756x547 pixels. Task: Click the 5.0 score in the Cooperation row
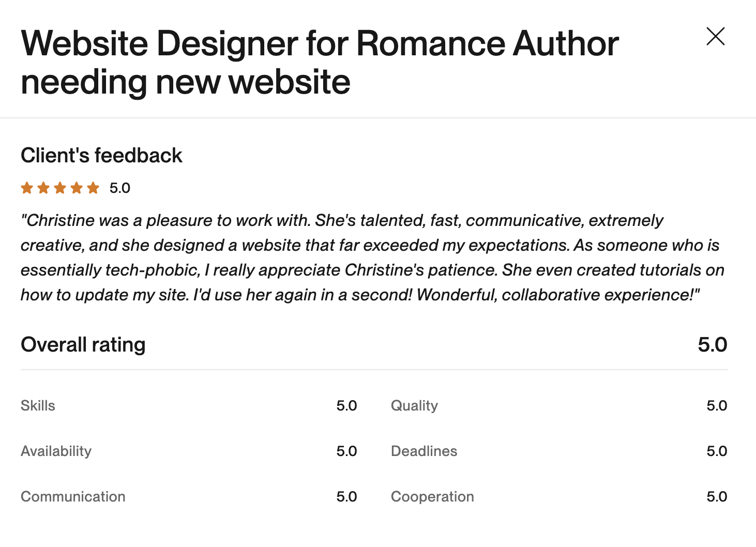(x=717, y=497)
